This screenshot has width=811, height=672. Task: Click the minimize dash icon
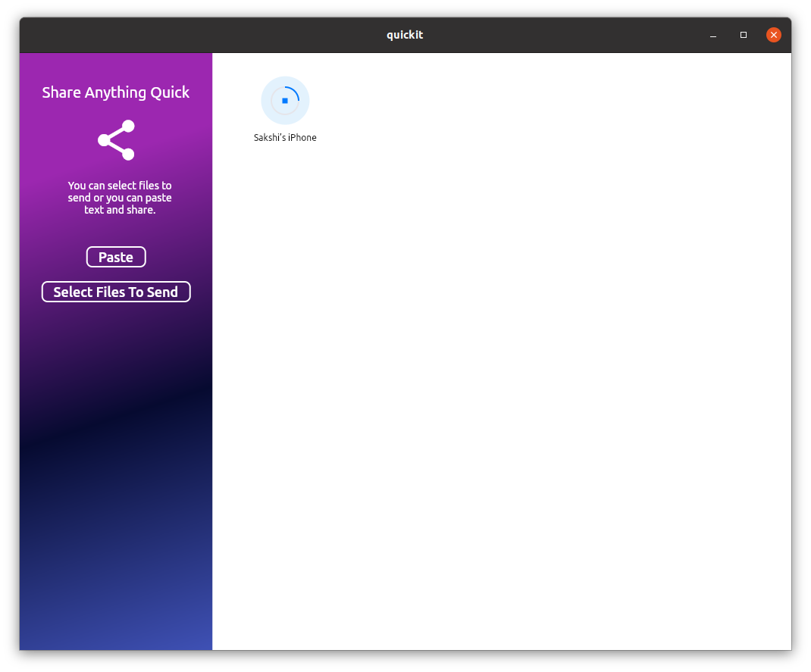pos(712,35)
